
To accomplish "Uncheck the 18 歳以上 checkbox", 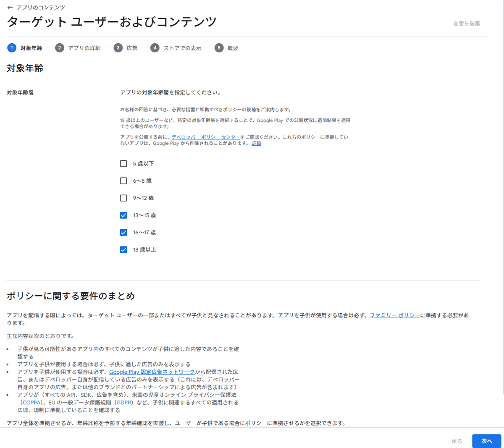I will 123,249.
